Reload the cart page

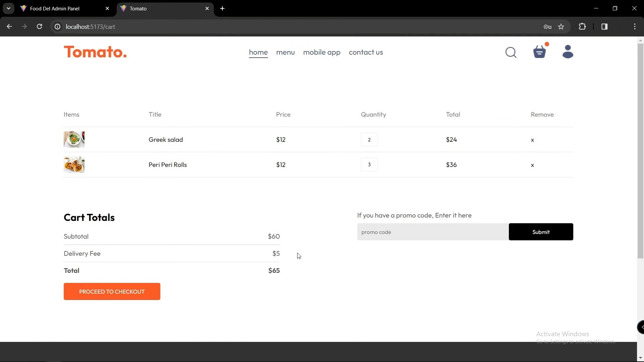click(x=40, y=27)
